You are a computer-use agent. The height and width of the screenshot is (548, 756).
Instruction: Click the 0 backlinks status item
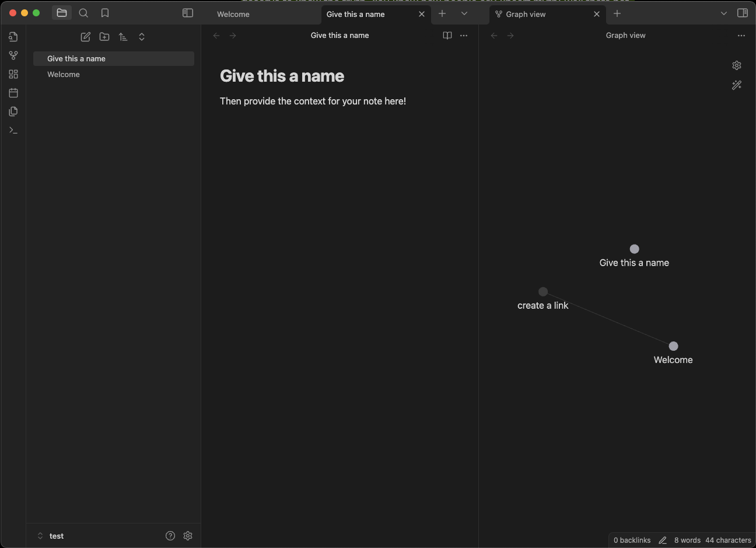click(x=632, y=540)
